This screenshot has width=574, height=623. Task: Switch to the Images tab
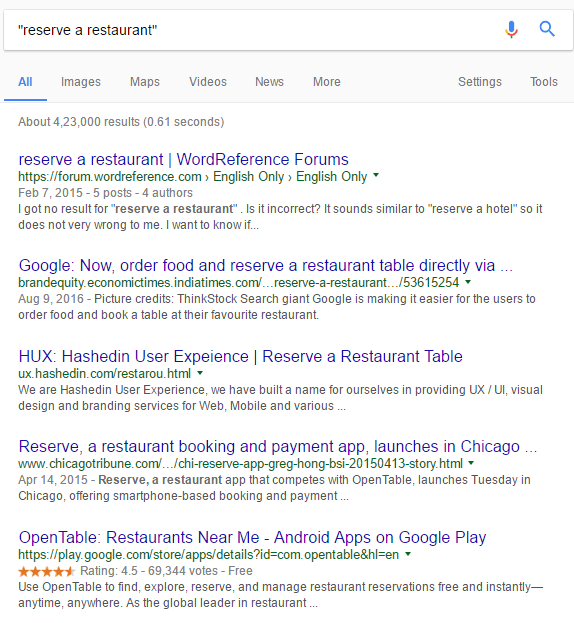coord(81,82)
